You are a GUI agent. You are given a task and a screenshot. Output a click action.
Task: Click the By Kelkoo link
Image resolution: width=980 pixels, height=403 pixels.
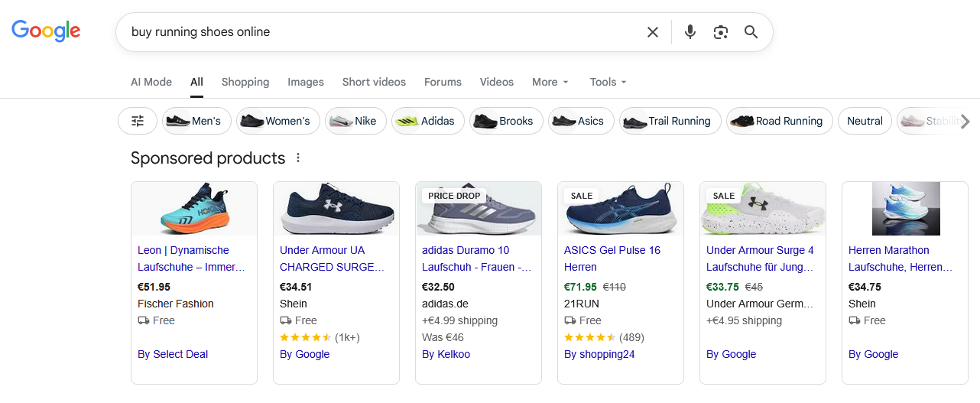446,354
